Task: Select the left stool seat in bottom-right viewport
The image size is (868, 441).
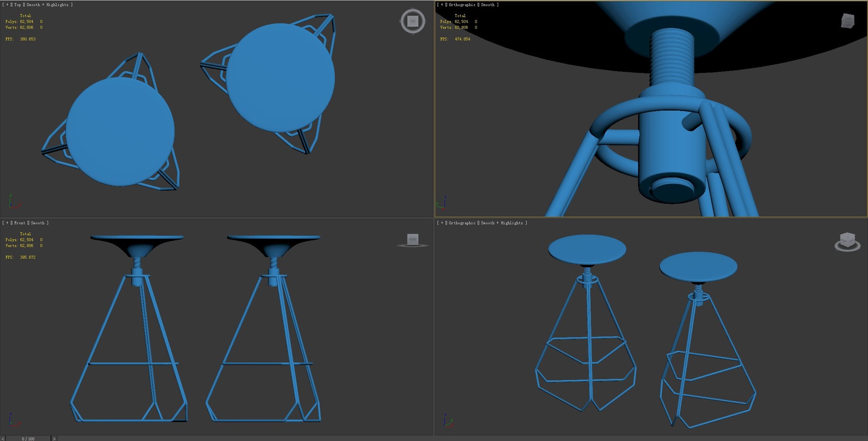Action: coord(587,249)
